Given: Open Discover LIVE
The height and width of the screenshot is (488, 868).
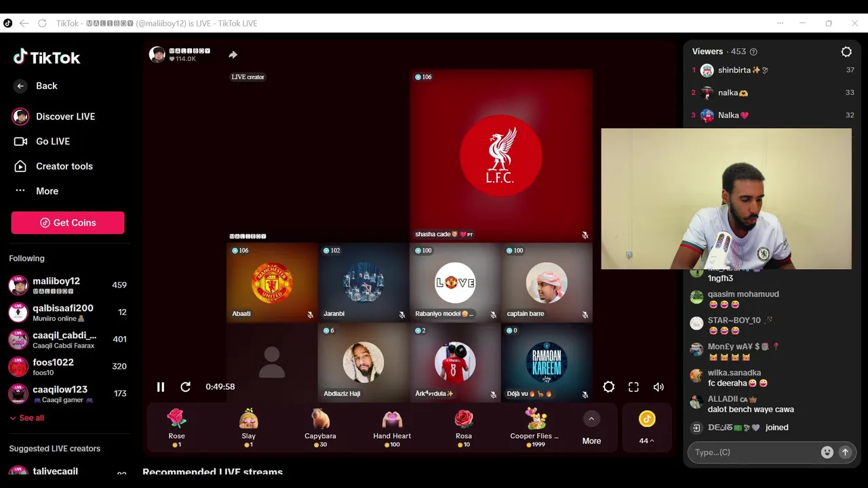Looking at the screenshot, I should click(53, 117).
